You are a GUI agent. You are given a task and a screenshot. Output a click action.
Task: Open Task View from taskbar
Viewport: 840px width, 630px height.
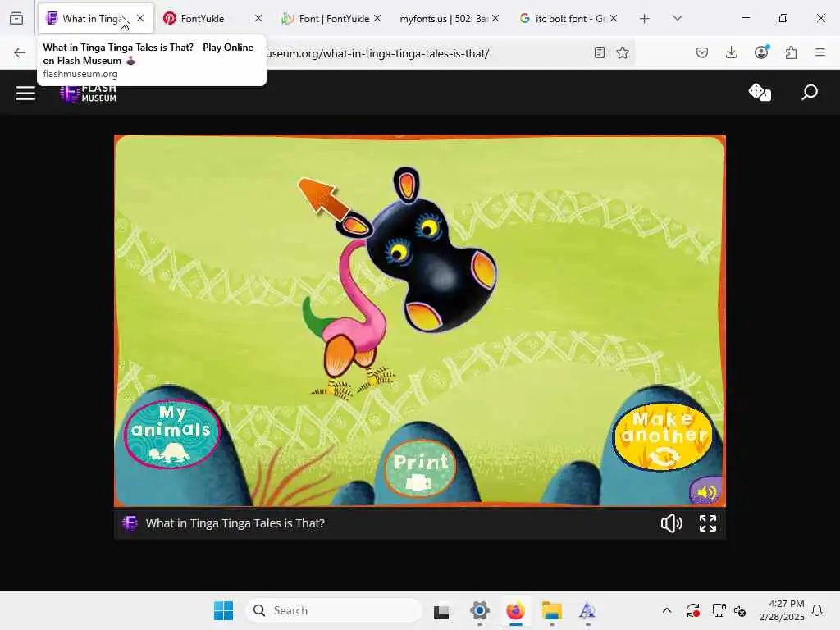pyautogui.click(x=441, y=610)
